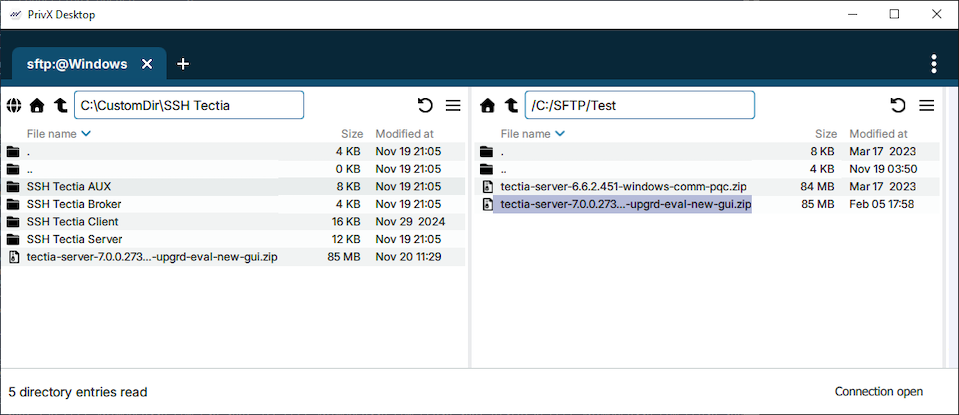Viewport: 959px width, 415px height.
Task: Click the Nov 20 11:29 modified date
Action: tap(409, 257)
